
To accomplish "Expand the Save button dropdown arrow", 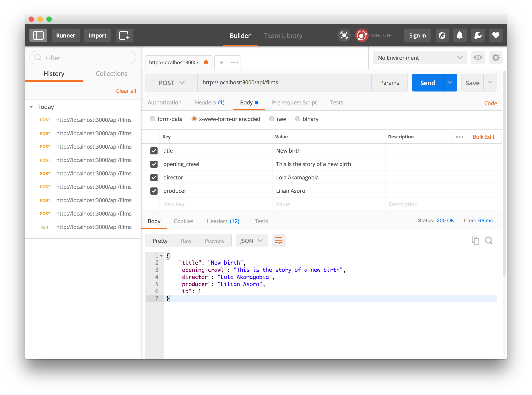I will (x=490, y=83).
